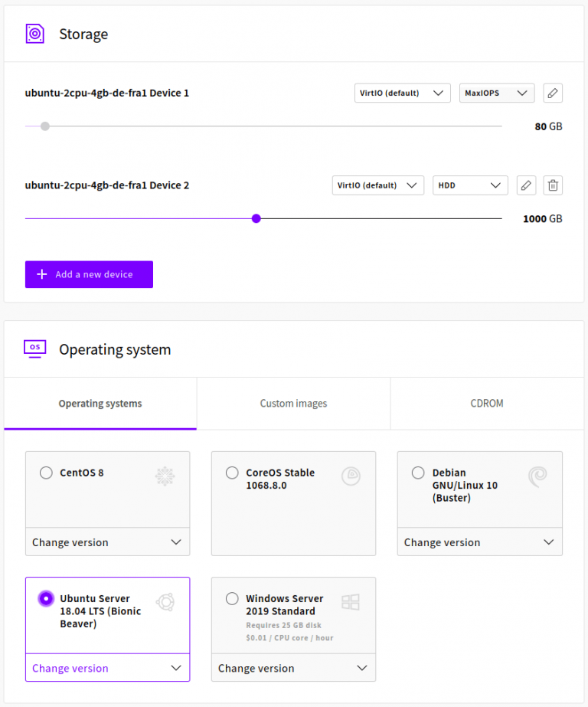Switch to the Custom images tab
The height and width of the screenshot is (707, 588).
(x=293, y=404)
